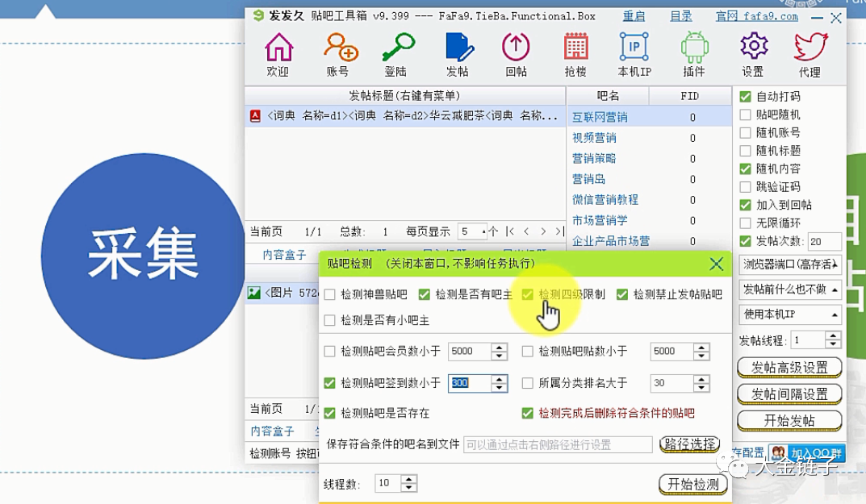
Task: Enable 所属分类排名大于 checkbox
Action: point(528,383)
